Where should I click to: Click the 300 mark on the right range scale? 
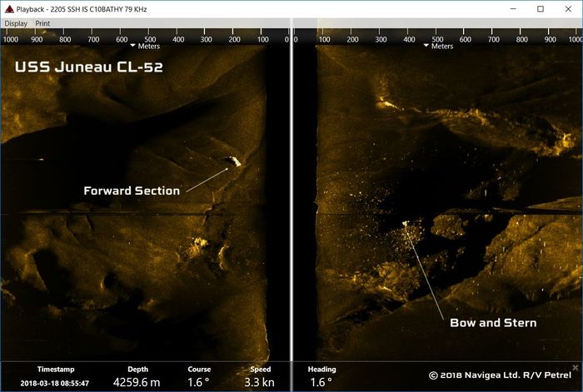click(381, 39)
